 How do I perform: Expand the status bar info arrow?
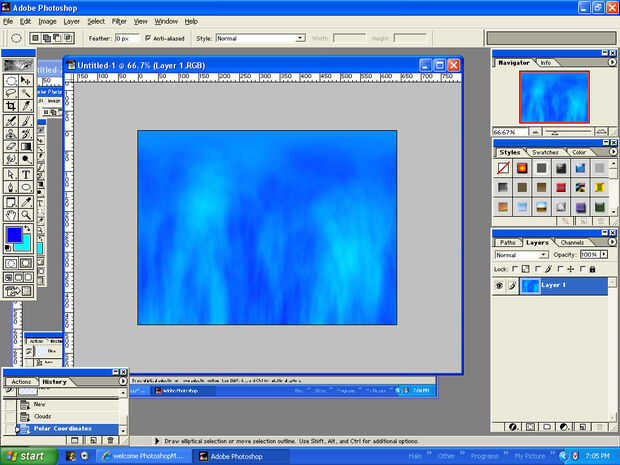(157, 440)
